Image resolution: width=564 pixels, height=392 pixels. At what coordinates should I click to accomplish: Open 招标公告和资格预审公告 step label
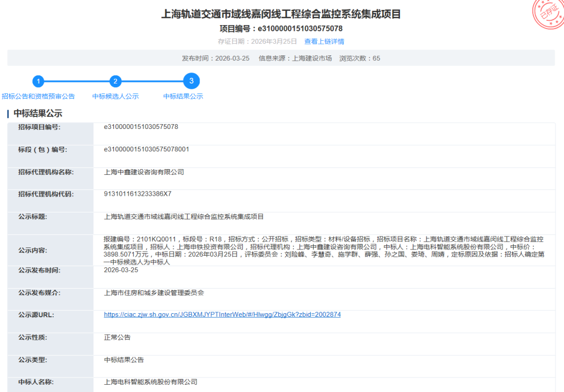click(38, 97)
